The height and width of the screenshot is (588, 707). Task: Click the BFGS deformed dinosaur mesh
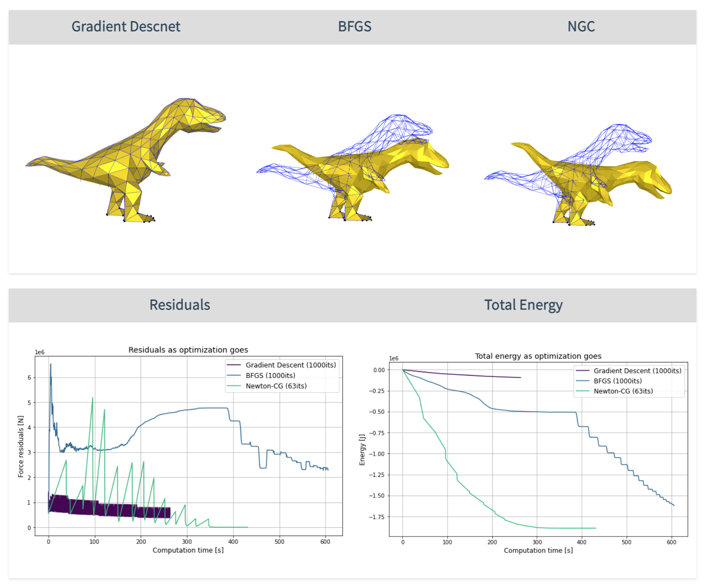pos(368,170)
